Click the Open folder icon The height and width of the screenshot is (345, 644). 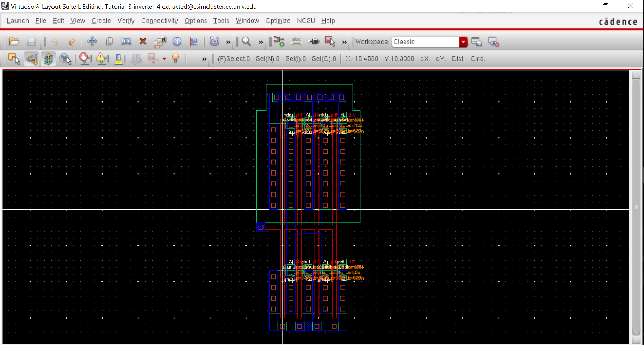14,42
